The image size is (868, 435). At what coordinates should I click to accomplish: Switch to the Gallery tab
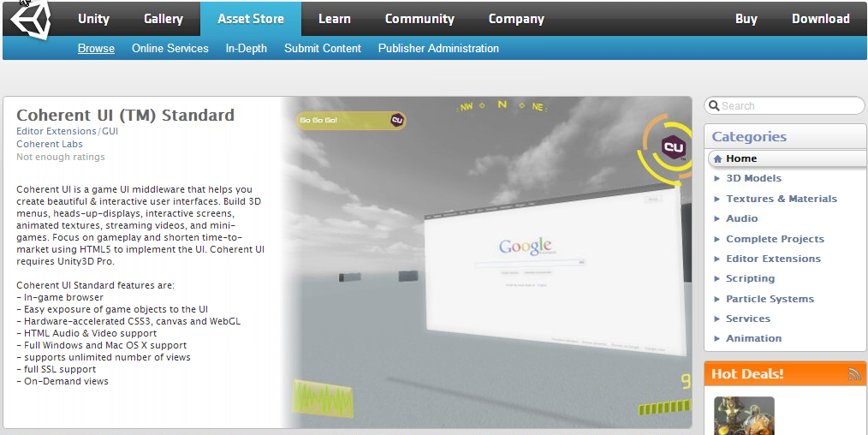tap(163, 19)
